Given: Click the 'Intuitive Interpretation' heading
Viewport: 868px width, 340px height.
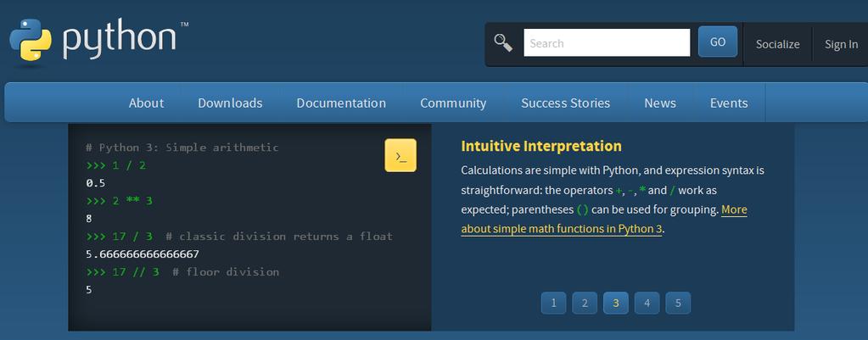Looking at the screenshot, I should pyautogui.click(x=540, y=146).
